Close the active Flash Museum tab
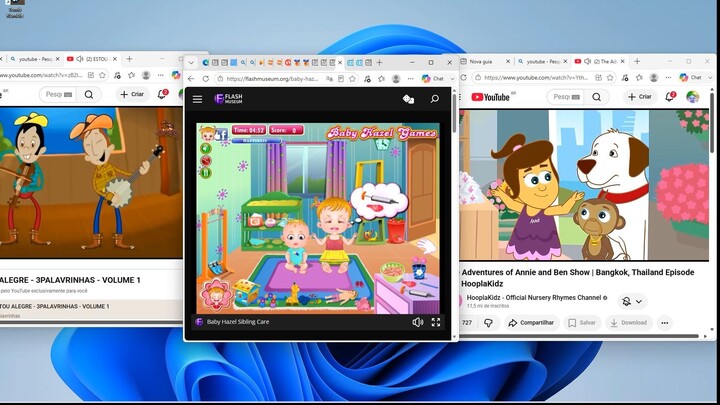The height and width of the screenshot is (405, 720). pos(340,62)
